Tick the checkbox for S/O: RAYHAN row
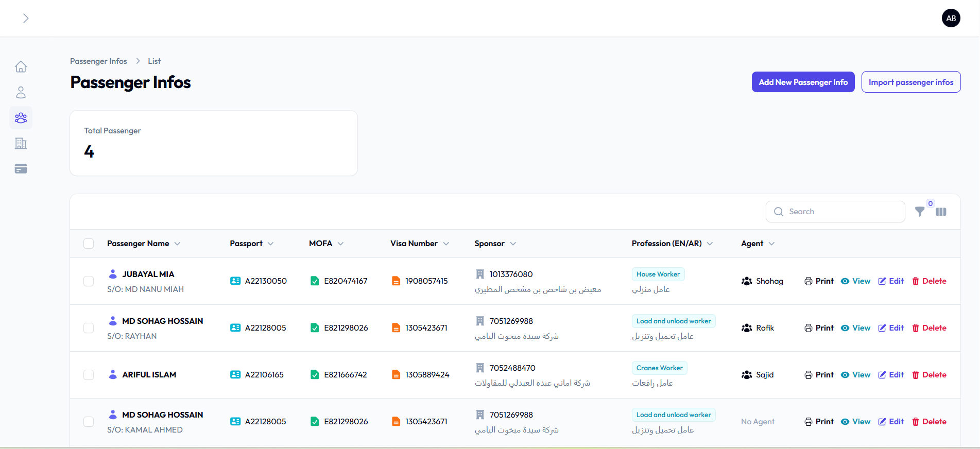 pyautogui.click(x=89, y=328)
